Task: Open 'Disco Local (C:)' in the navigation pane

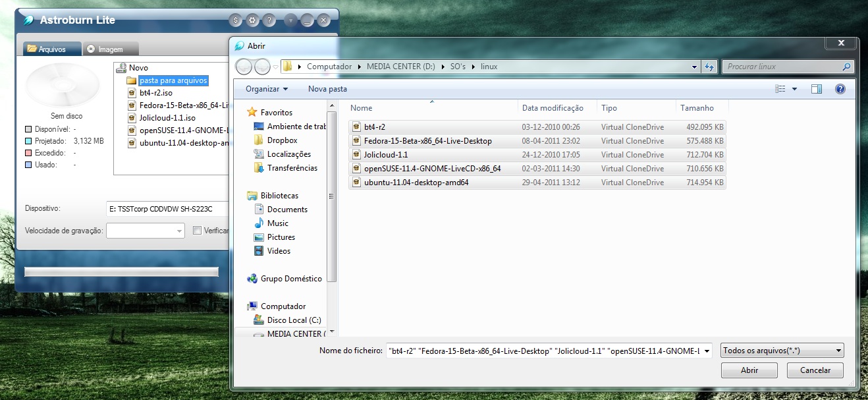Action: coord(294,320)
